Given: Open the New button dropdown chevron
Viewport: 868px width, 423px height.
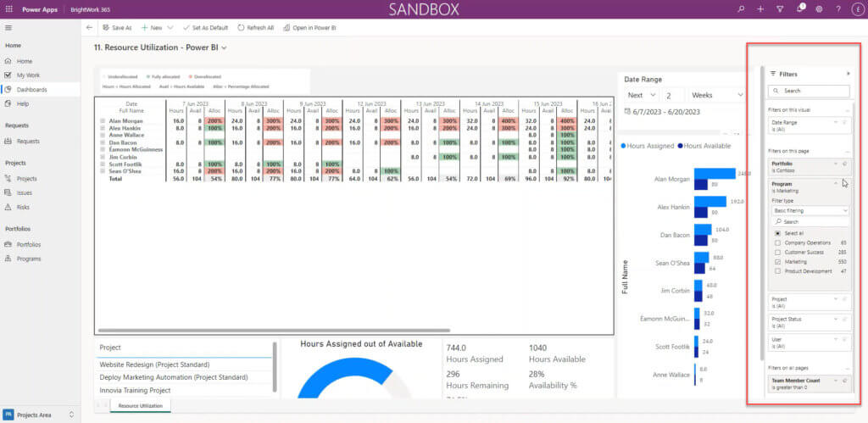Looking at the screenshot, I should click(170, 28).
